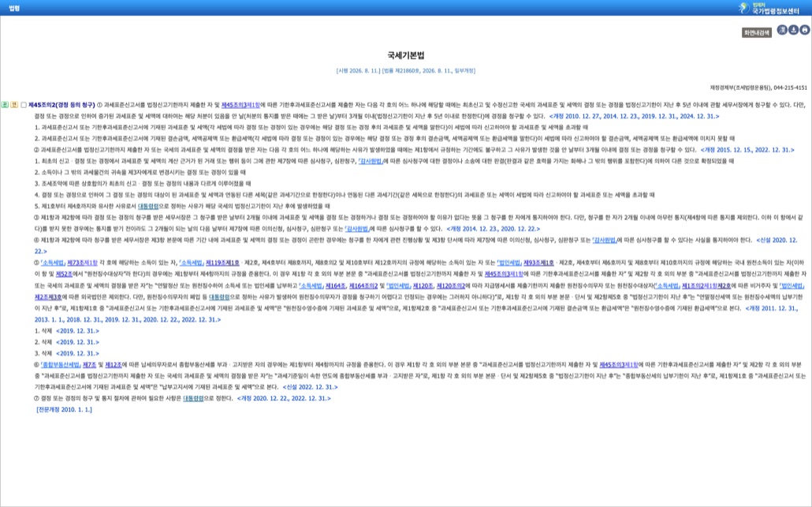Image resolution: width=812 pixels, height=507 pixels.
Task: Click the '3. 삭제 <2019. 12. 31.>' line
Action: (67, 354)
